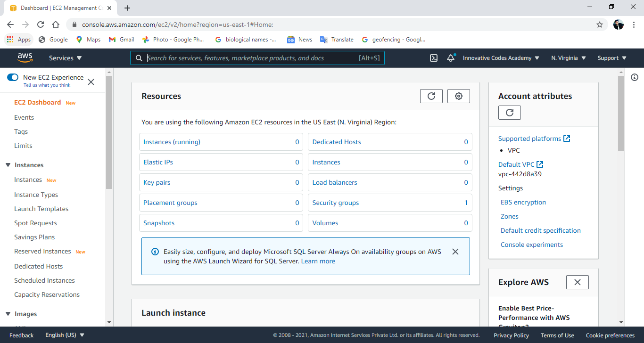Open Resources panel settings gear
The width and height of the screenshot is (644, 343).
458,96
